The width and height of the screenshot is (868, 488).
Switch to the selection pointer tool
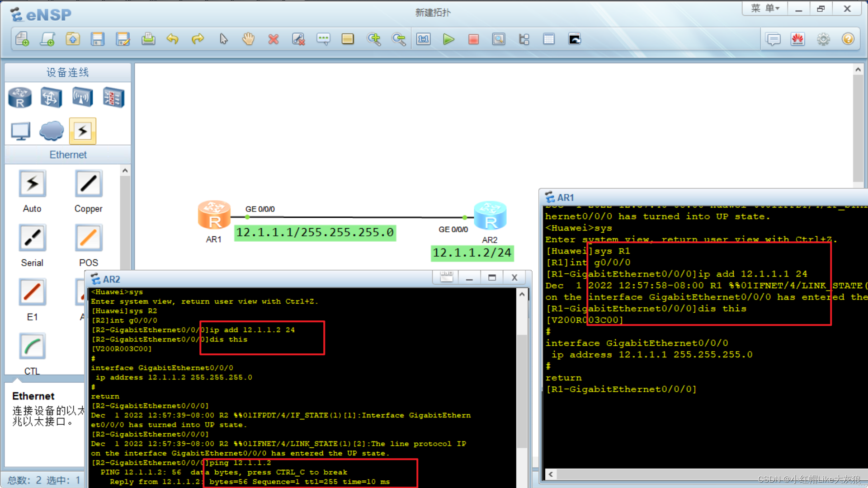(x=223, y=39)
